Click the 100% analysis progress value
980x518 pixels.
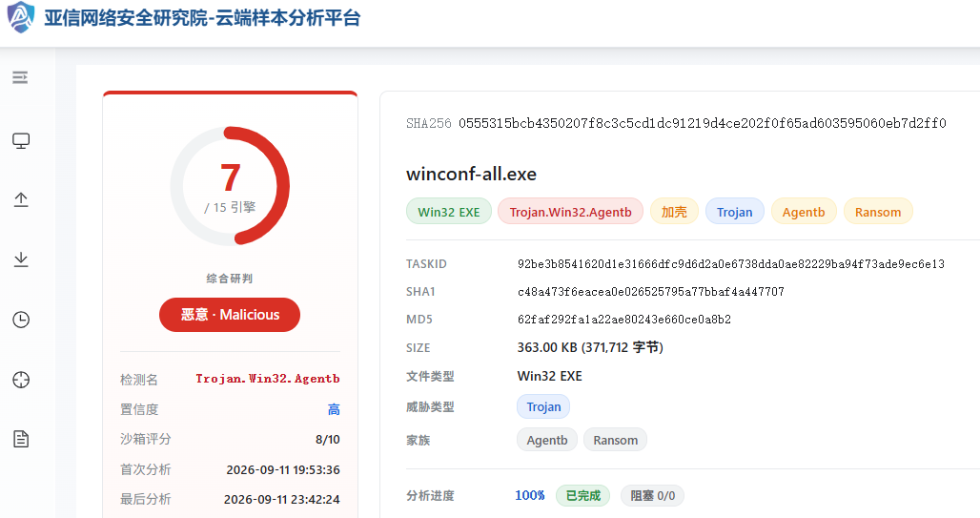point(530,495)
